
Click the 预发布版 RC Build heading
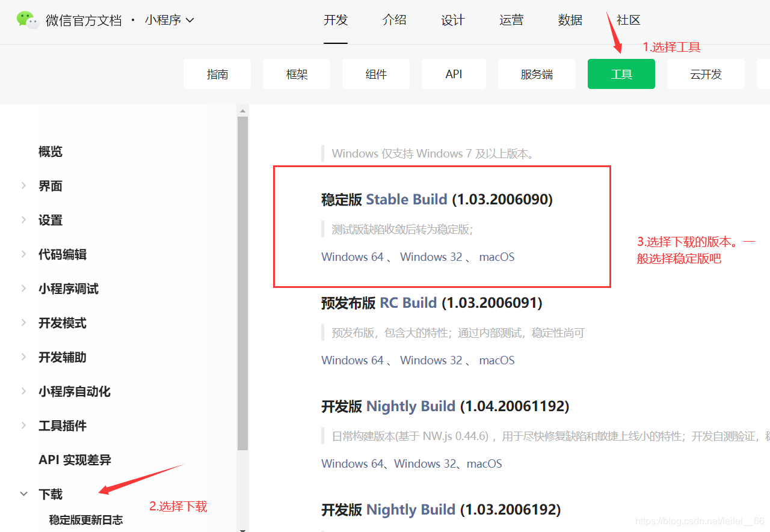point(432,303)
